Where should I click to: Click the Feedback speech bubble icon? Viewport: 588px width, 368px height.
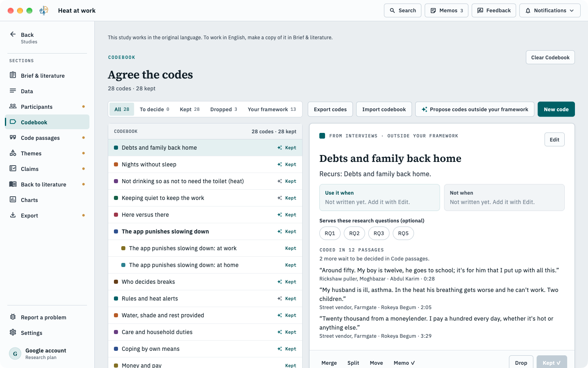[480, 11]
